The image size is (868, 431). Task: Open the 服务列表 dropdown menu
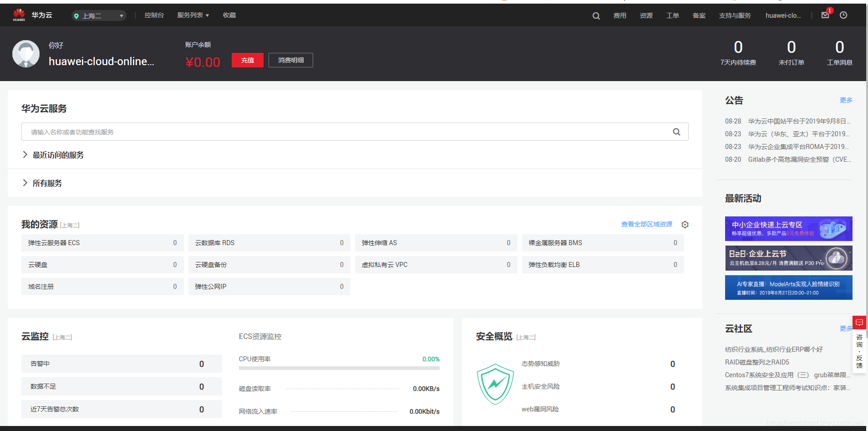coord(193,15)
